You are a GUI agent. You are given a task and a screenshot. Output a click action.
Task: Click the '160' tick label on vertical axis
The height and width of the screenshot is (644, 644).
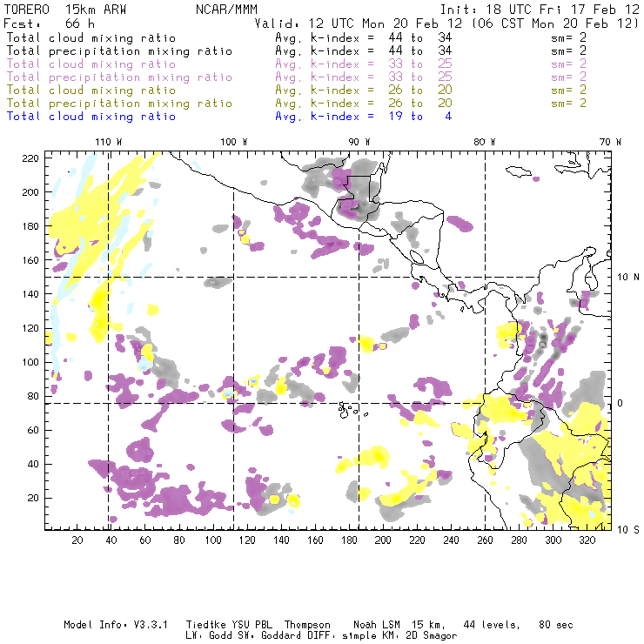tap(30, 260)
